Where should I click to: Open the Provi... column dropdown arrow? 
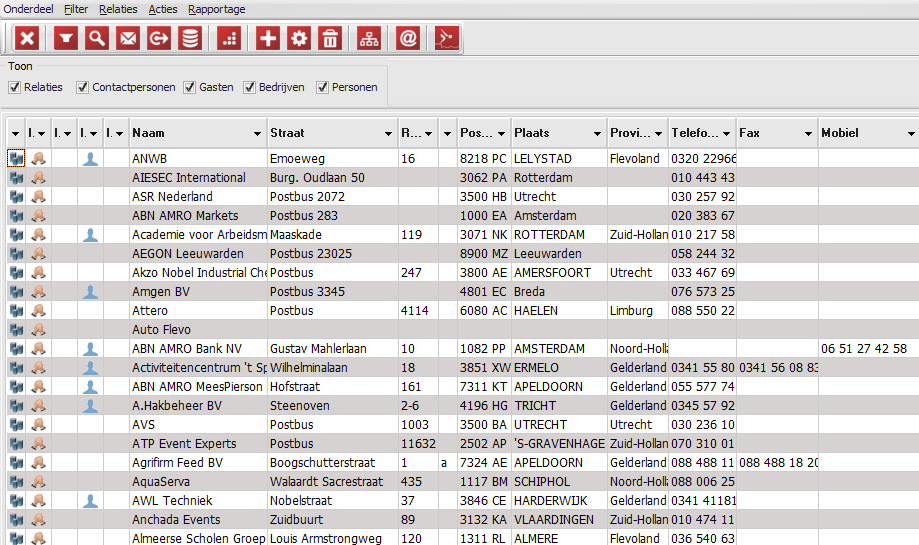[659, 134]
